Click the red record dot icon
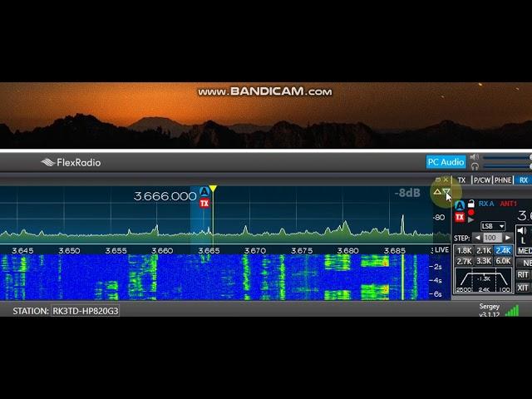Screen dimensions: 532x399 [x=471, y=213]
